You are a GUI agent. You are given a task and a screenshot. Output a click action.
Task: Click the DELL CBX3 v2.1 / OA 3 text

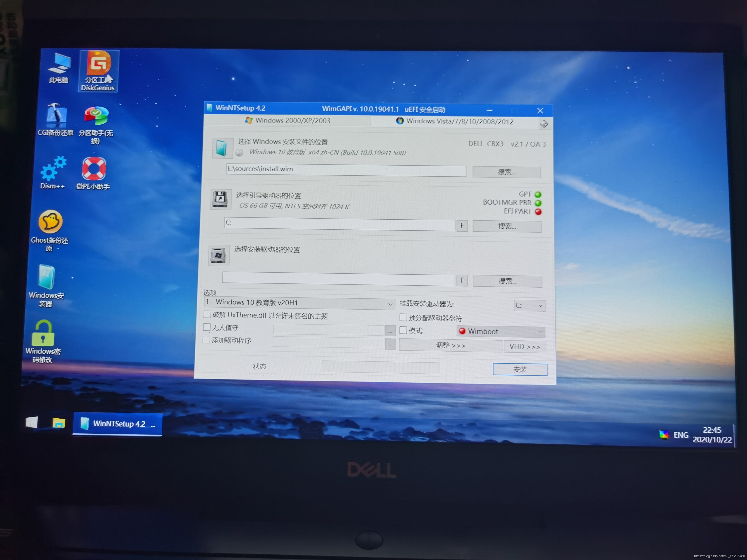[507, 144]
